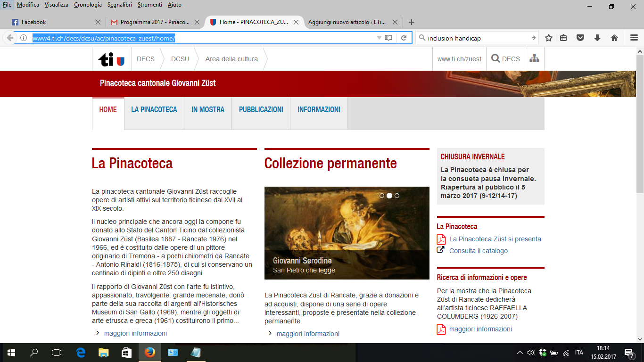Image resolution: width=644 pixels, height=362 pixels.
Task: Open the Firefox hamburger menu
Action: click(x=634, y=38)
